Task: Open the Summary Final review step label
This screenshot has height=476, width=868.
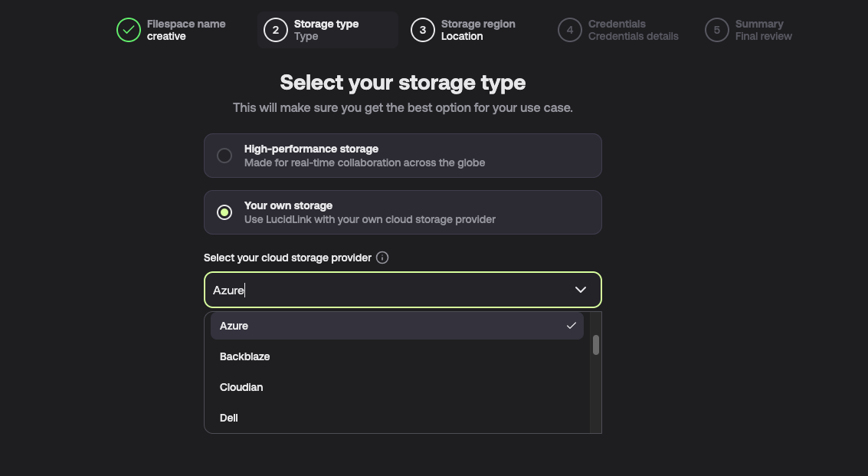Action: [763, 30]
